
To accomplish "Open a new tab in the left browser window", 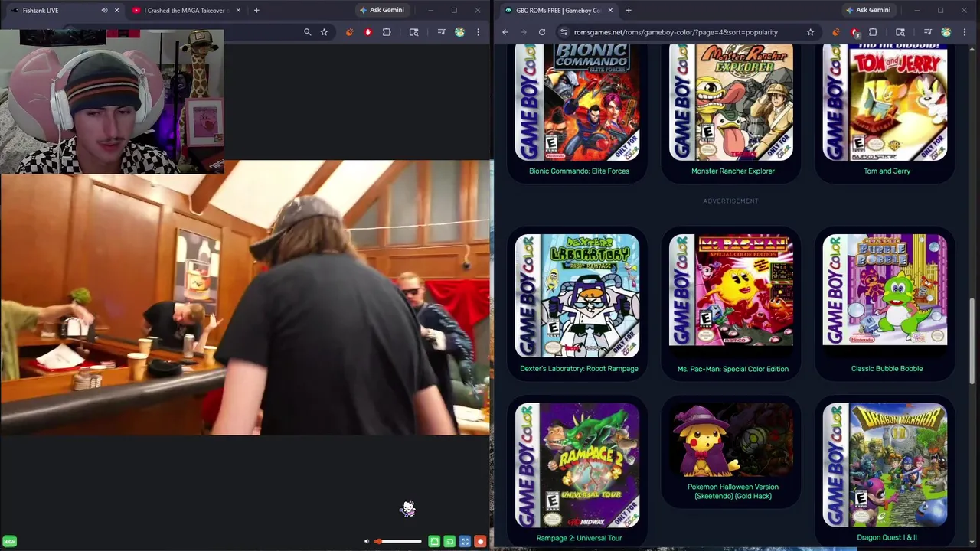I will 256,10.
